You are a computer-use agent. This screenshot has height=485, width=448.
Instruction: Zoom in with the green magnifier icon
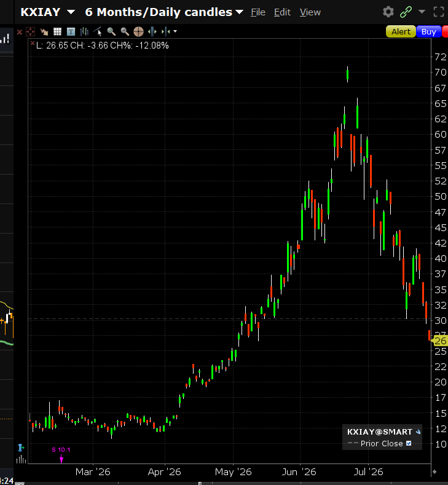111,31
